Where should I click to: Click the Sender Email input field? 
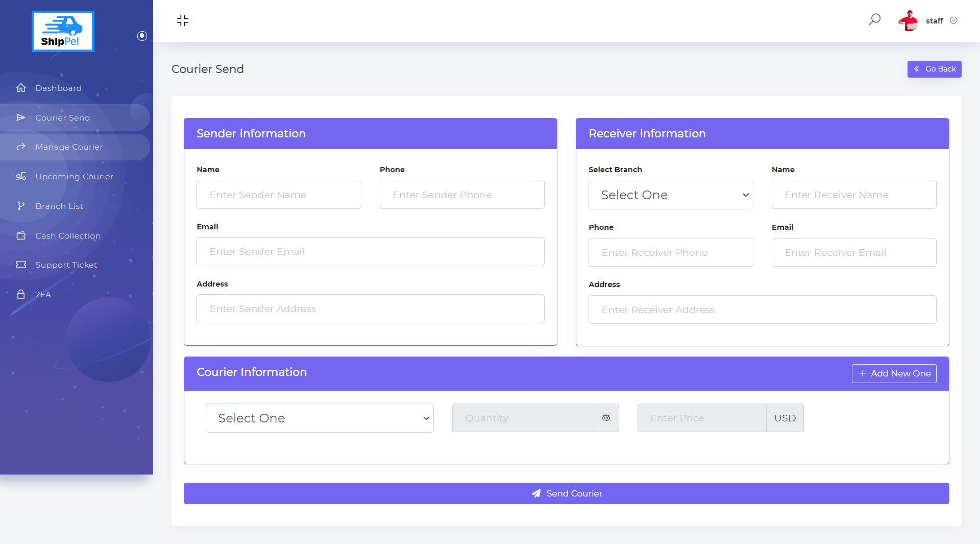371,252
